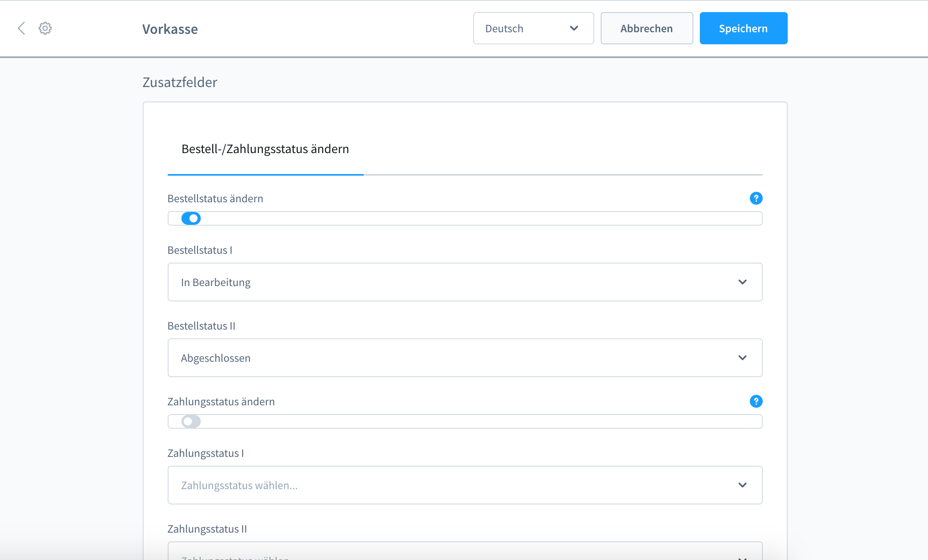Click the Vorkasse page title
This screenshot has height=560, width=928.
(170, 29)
